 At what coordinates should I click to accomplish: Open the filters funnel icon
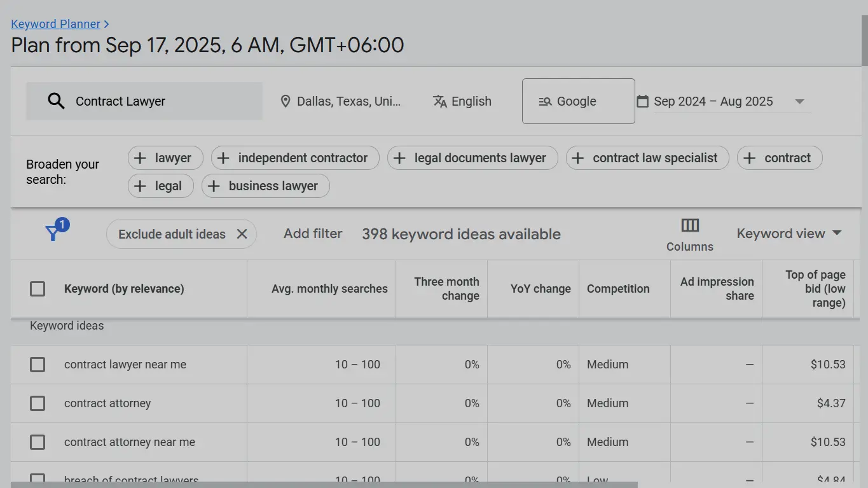(54, 232)
